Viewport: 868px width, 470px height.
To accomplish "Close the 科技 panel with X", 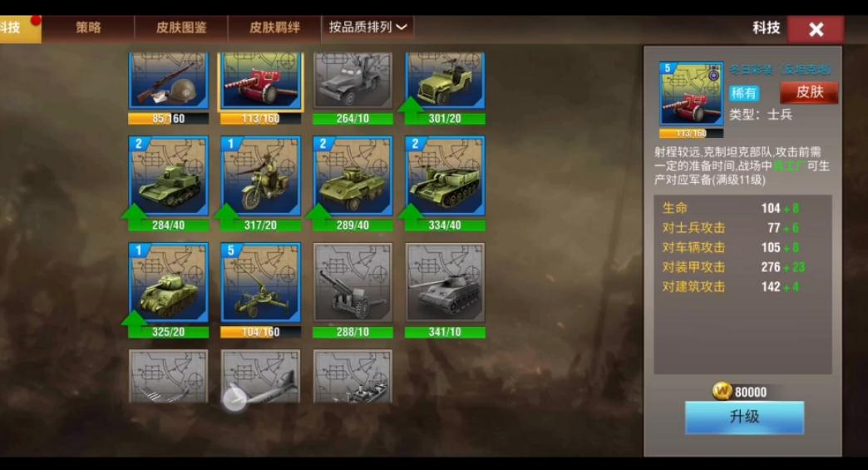I will (816, 29).
